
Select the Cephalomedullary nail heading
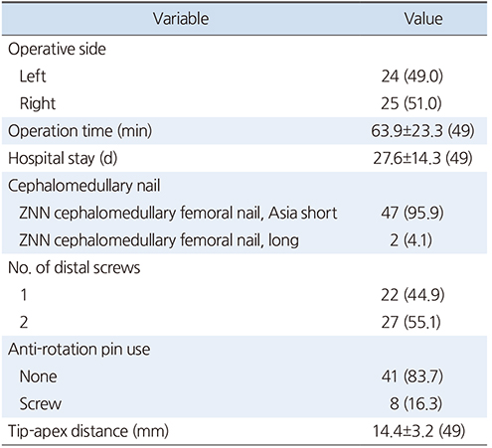tap(83, 186)
